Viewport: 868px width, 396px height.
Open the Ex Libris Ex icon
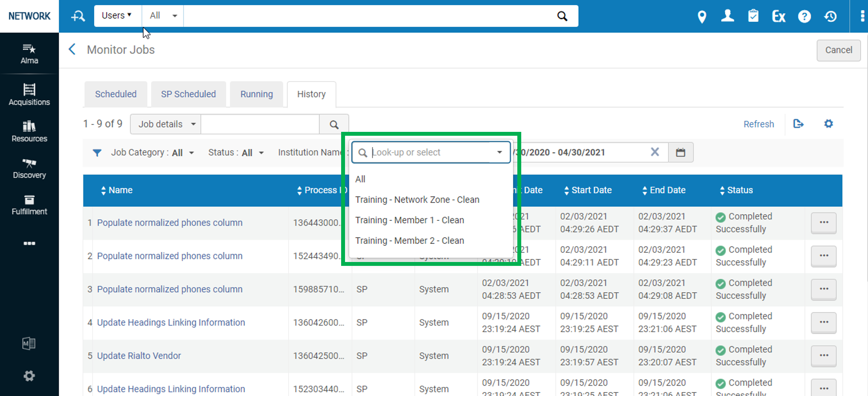[x=779, y=16]
